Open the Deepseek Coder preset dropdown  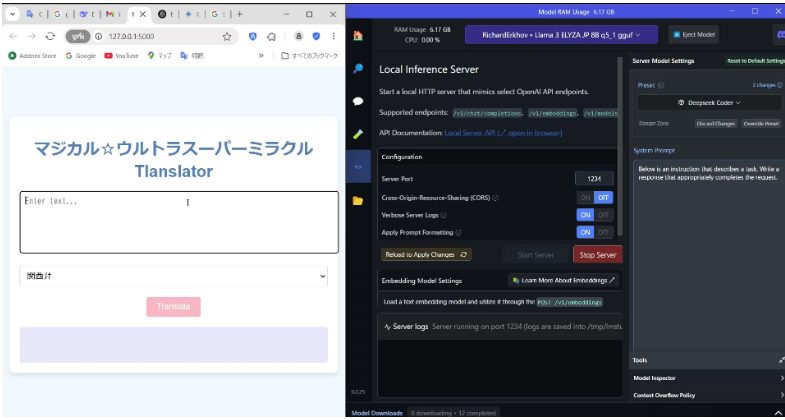click(709, 103)
